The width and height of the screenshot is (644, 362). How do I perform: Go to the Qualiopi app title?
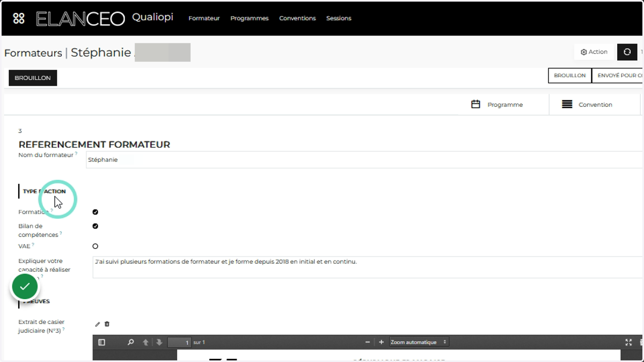[x=152, y=18]
